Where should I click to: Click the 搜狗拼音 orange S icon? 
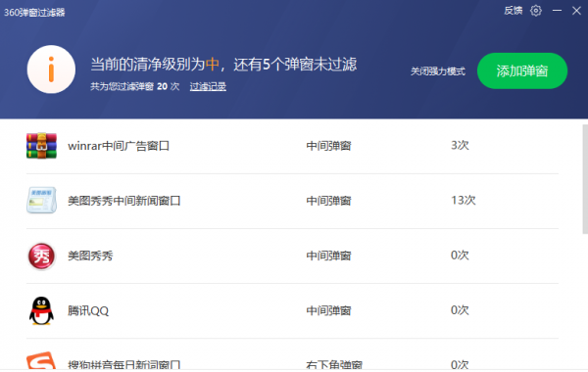tap(41, 360)
